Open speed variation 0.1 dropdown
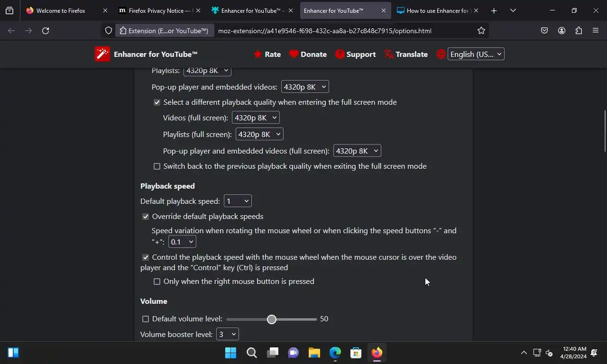The image size is (607, 364). point(182,242)
